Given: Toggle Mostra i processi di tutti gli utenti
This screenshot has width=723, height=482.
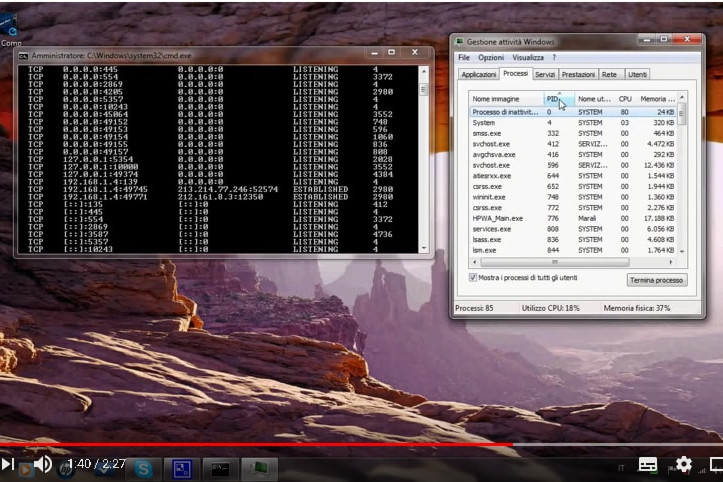Looking at the screenshot, I should tap(473, 277).
